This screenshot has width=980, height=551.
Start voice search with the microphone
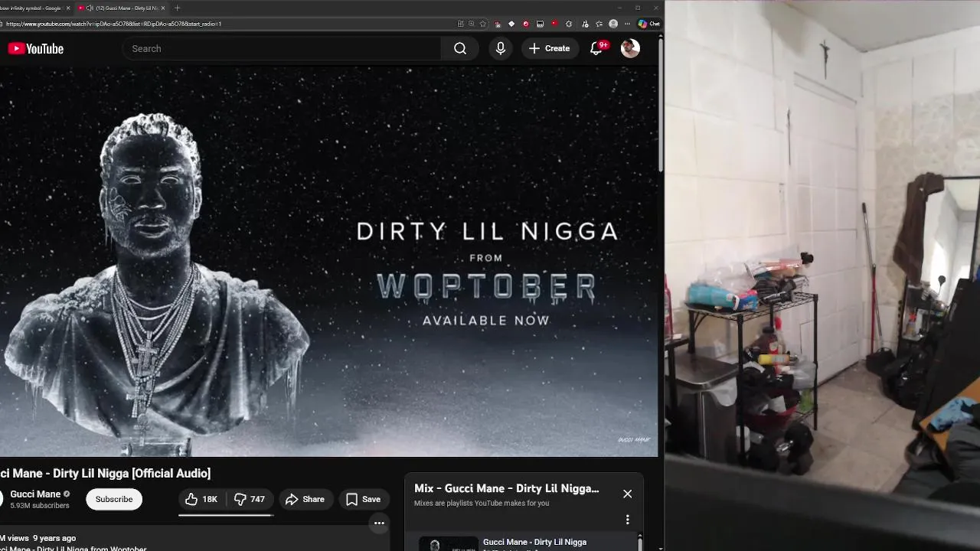(501, 48)
